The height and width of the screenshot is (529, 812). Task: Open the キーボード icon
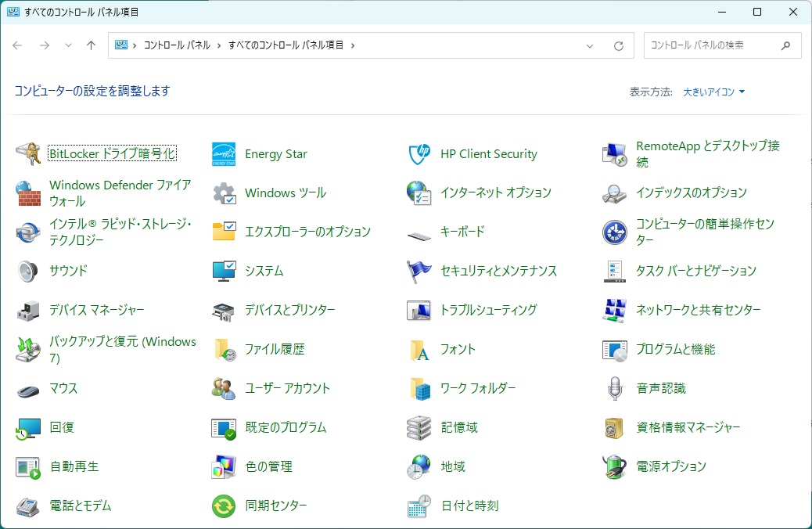pos(419,236)
